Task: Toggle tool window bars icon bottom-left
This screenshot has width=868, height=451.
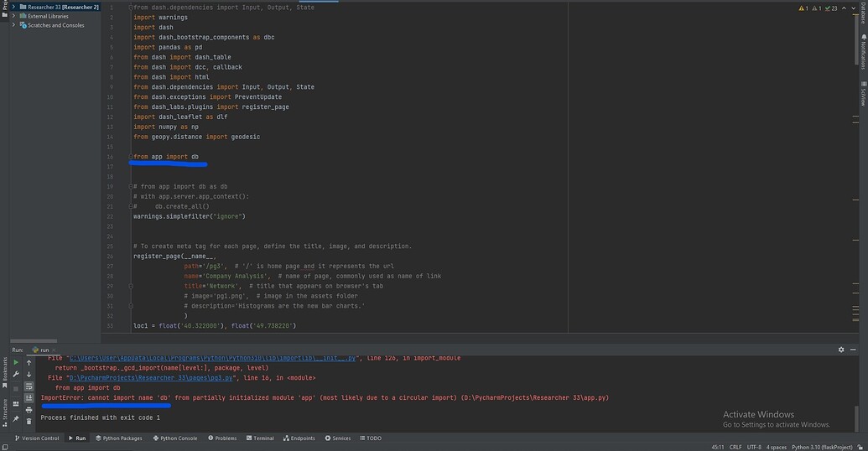Action: [4, 447]
